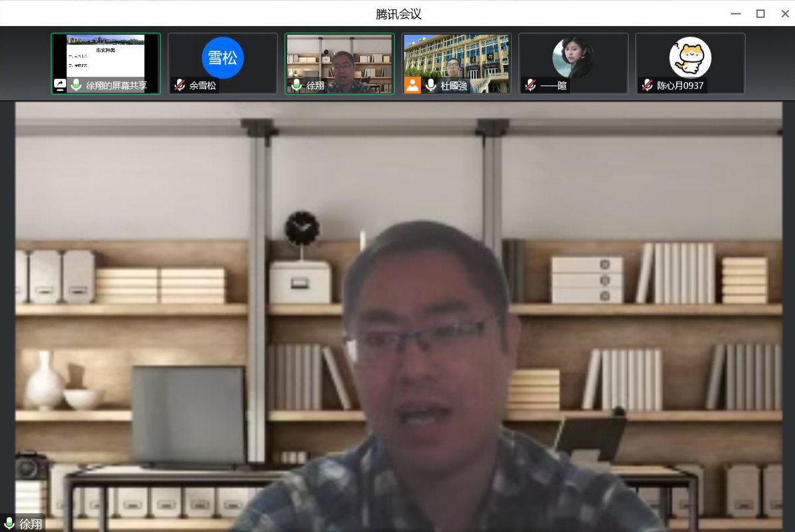Click the muted microphone icon beside 陈心月0937
This screenshot has width=795, height=532.
coord(647,85)
